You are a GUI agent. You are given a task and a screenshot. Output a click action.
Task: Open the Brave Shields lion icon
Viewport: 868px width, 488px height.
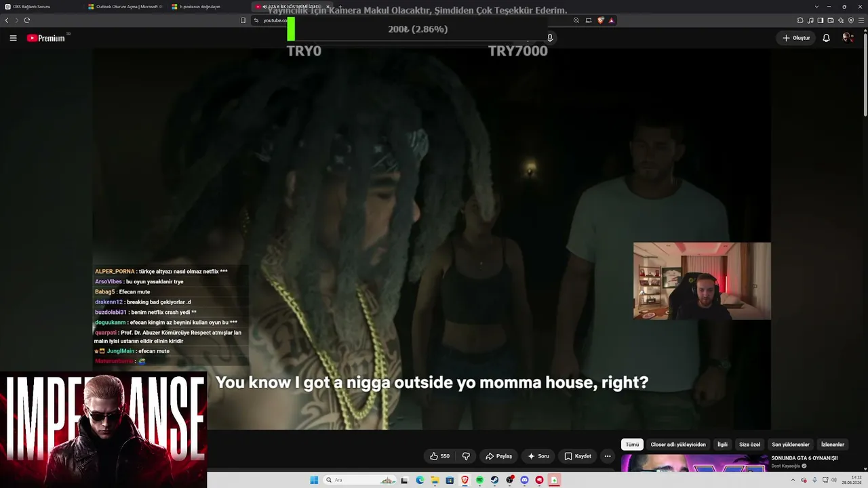click(600, 20)
